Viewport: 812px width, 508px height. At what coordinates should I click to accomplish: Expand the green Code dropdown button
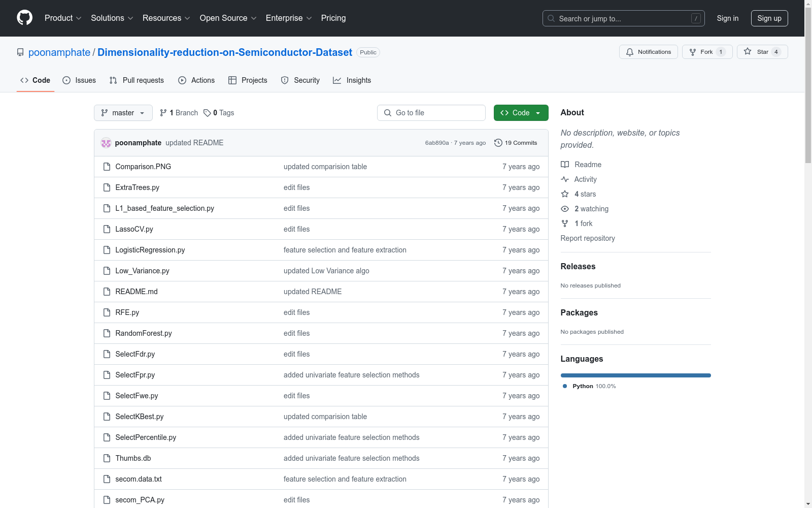[521, 113]
